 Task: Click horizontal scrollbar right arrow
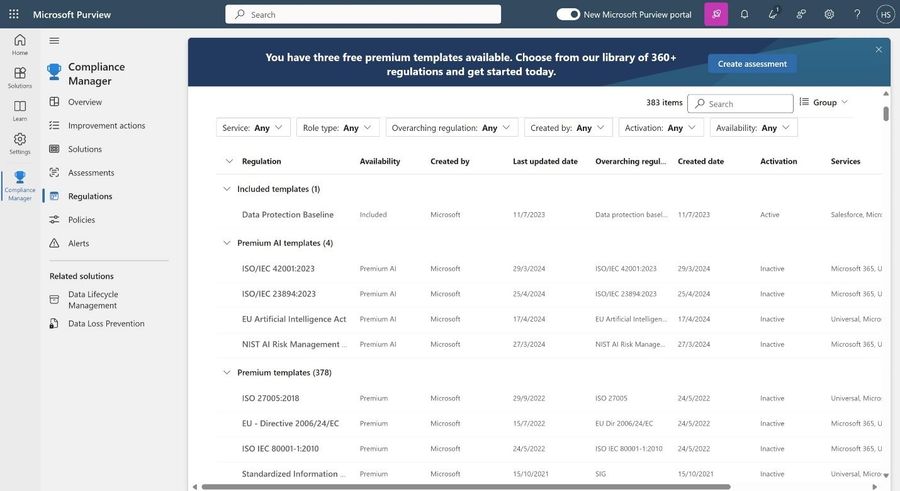874,487
